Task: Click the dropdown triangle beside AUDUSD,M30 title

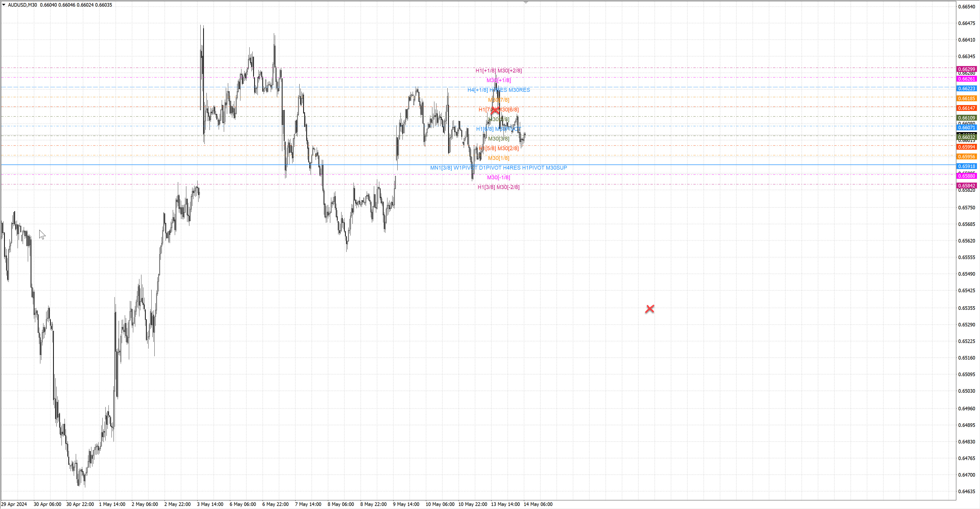Action: point(4,5)
